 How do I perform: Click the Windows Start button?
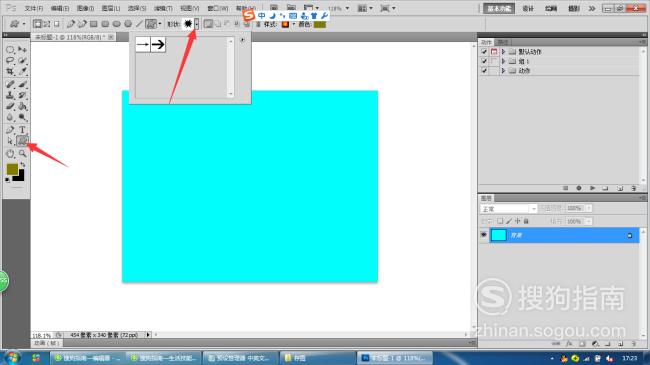click(x=11, y=358)
